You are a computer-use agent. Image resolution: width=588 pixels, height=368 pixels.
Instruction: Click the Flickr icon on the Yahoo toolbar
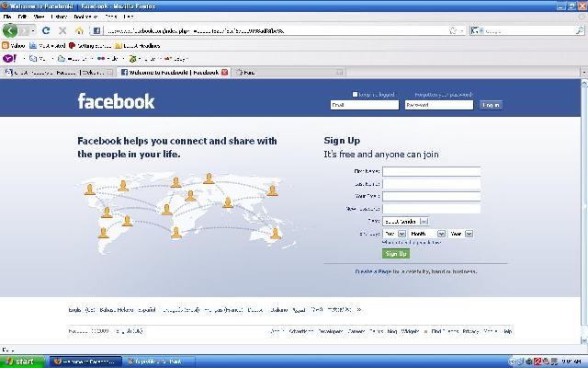[x=101, y=59]
